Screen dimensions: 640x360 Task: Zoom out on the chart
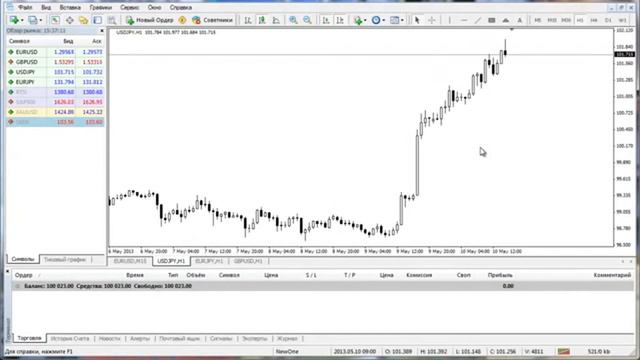(307, 20)
